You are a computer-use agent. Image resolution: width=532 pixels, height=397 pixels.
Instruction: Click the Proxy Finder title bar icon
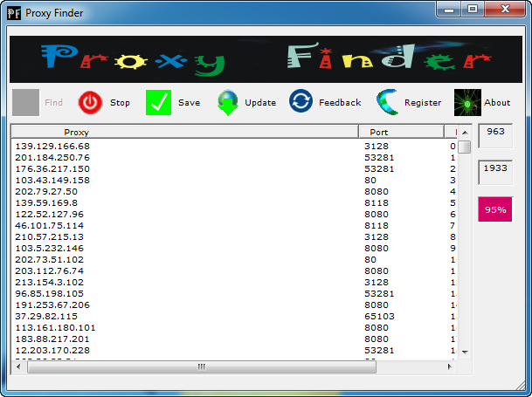tap(14, 12)
